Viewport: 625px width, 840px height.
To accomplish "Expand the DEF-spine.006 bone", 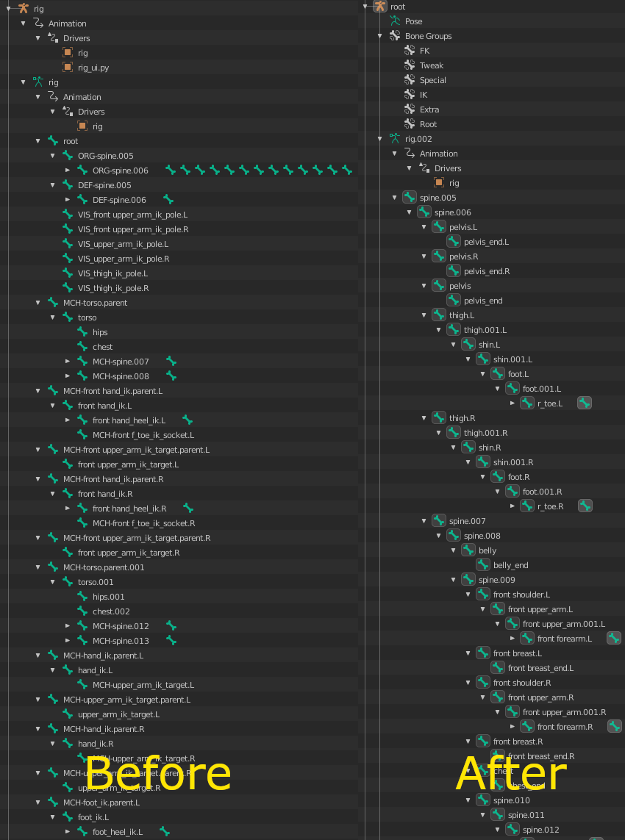I will click(x=68, y=200).
